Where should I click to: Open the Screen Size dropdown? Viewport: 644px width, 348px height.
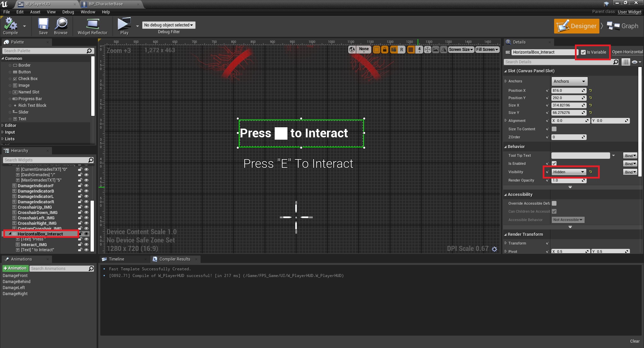click(x=461, y=50)
